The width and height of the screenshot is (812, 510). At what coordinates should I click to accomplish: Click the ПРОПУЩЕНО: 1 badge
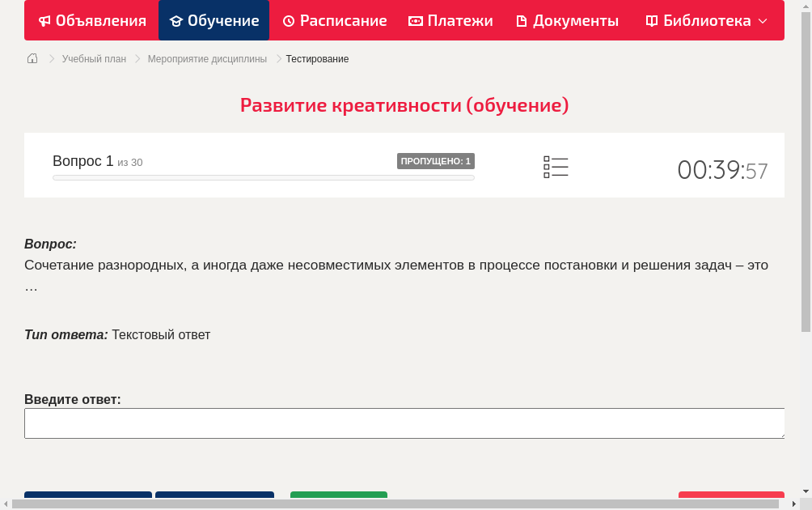[436, 160]
